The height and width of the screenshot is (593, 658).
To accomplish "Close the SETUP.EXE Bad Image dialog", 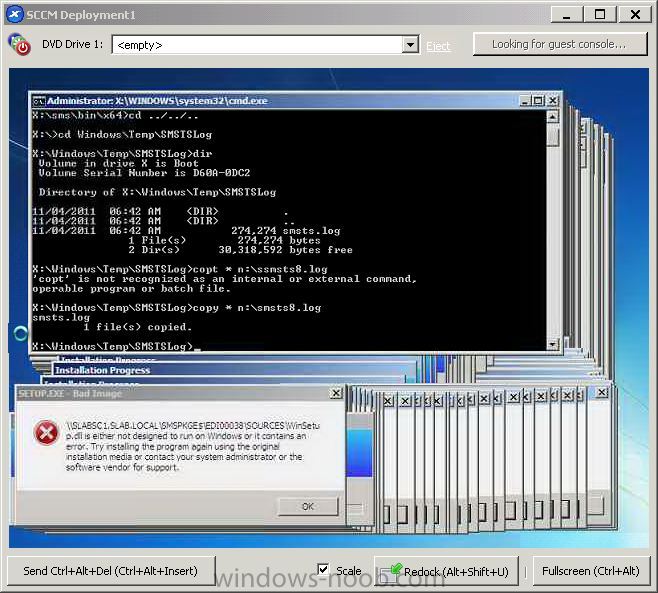I will pyautogui.click(x=336, y=393).
